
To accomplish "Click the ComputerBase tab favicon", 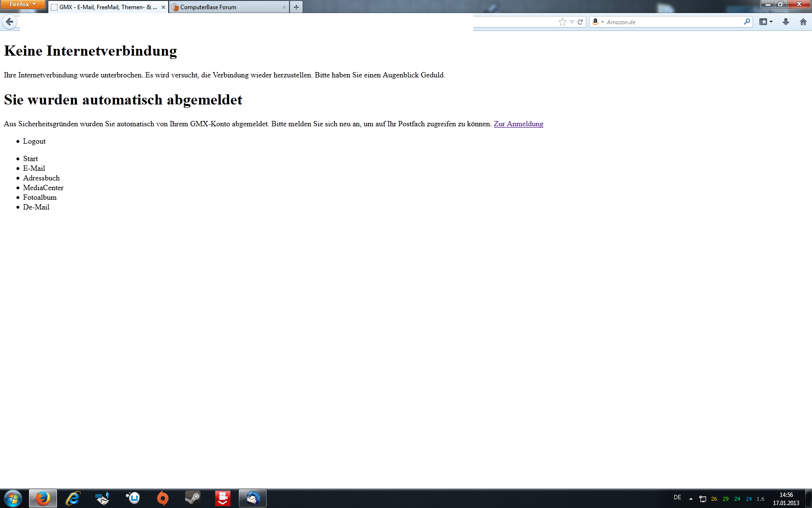I will point(175,7).
